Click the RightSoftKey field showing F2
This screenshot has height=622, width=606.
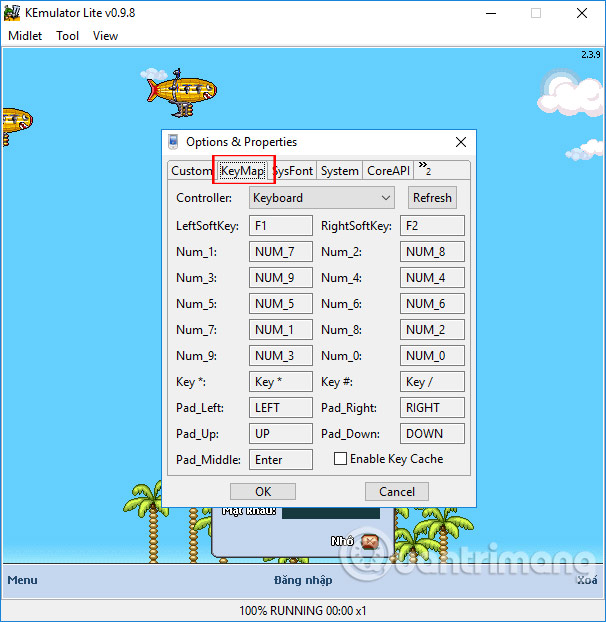click(x=432, y=226)
